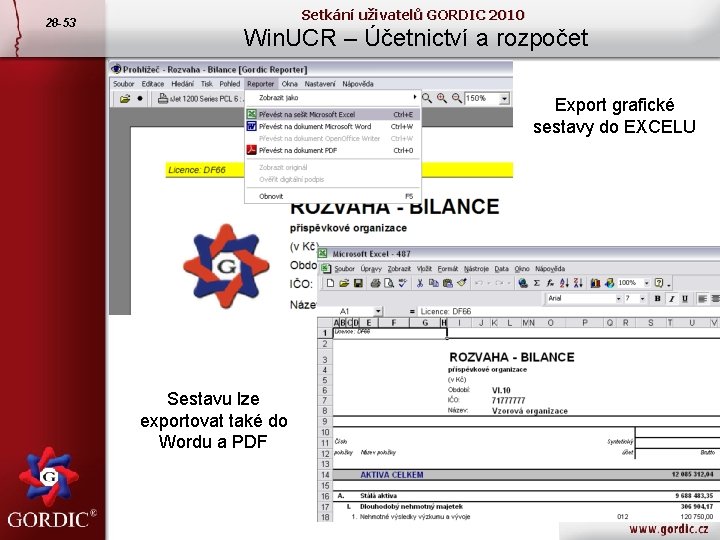This screenshot has height=540, width=720.
Task: Click the plain magnifier icon in Reporter toolbar
Action: pos(427,98)
